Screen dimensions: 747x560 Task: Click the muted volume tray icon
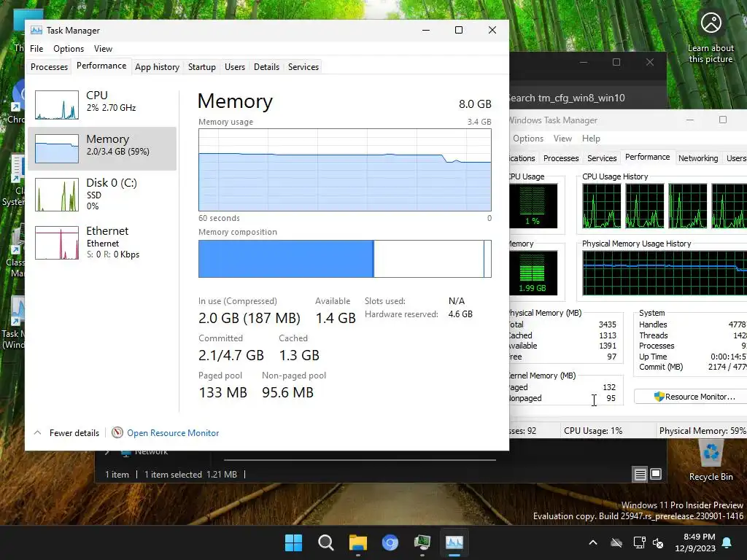[658, 542]
